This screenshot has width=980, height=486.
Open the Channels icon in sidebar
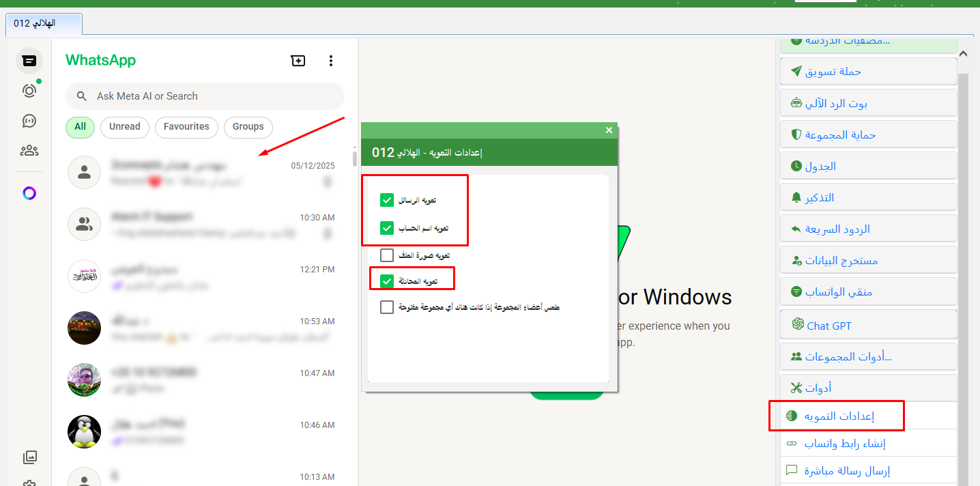(29, 121)
